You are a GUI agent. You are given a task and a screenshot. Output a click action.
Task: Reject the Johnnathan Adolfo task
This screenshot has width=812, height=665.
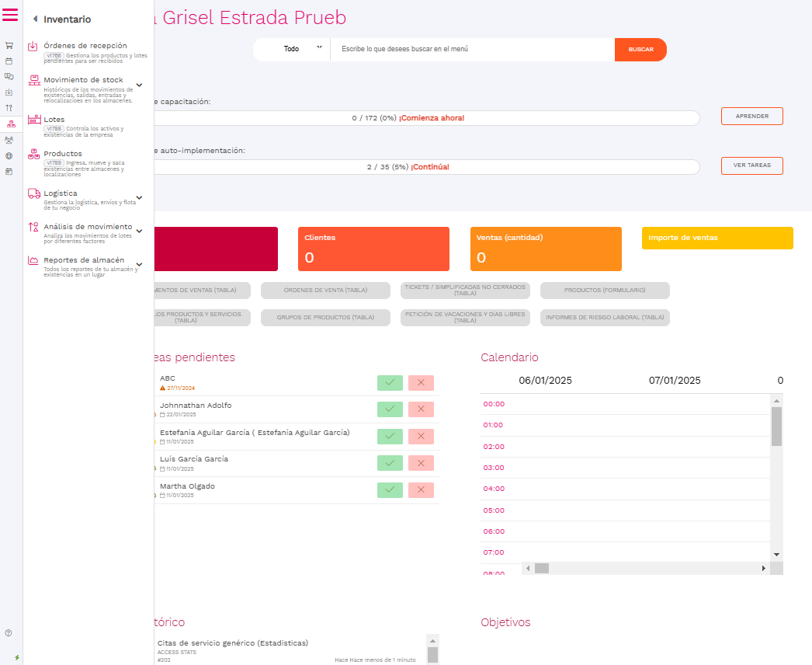click(x=421, y=409)
